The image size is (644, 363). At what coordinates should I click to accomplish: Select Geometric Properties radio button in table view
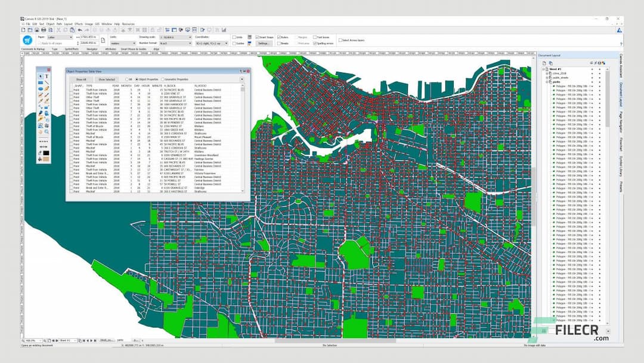(x=163, y=78)
